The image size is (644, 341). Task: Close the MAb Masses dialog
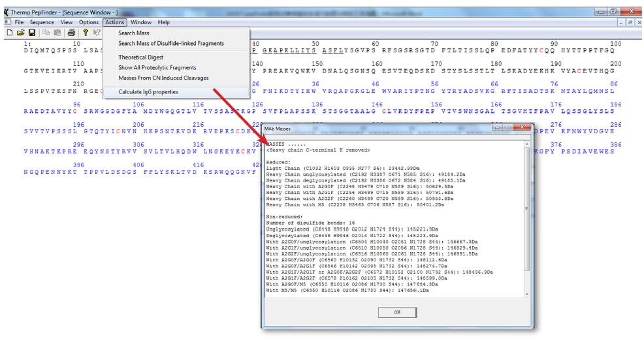(523, 128)
